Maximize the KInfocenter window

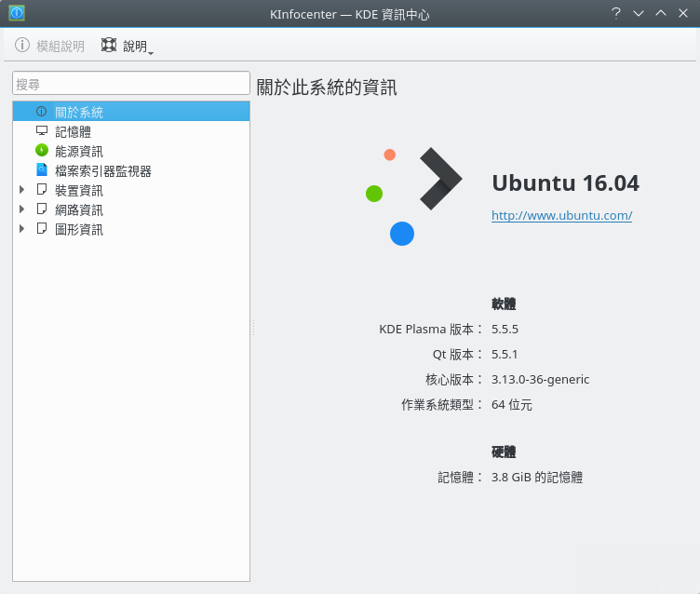click(661, 13)
